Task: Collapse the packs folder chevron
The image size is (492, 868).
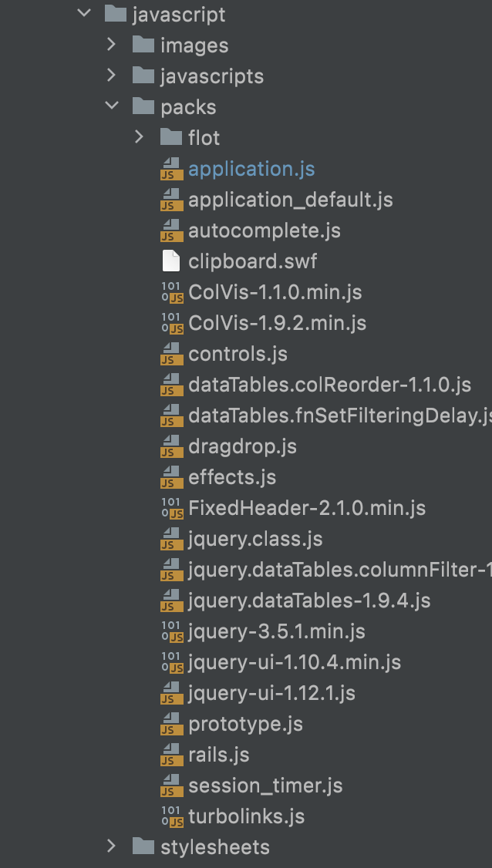Action: pos(111,106)
